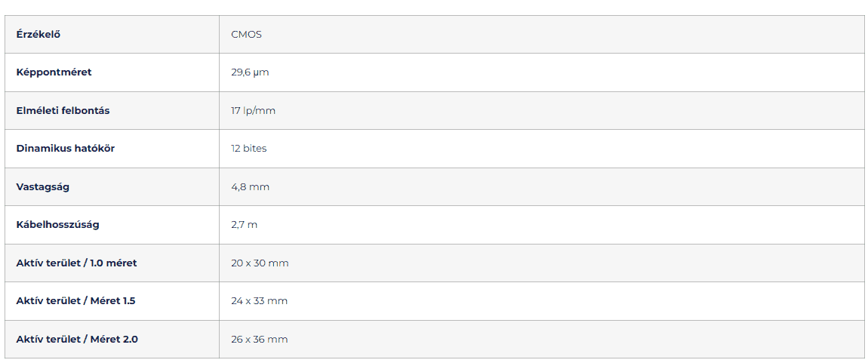This screenshot has height=363, width=868.
Task: Select the '17 lp/mm' resolution value
Action: coord(254,111)
